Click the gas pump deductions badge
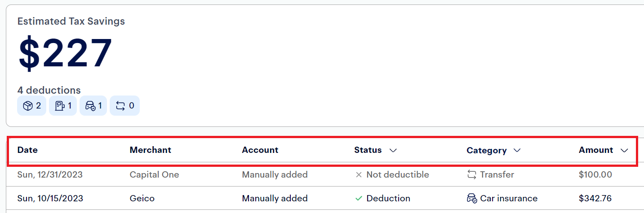 [63, 106]
